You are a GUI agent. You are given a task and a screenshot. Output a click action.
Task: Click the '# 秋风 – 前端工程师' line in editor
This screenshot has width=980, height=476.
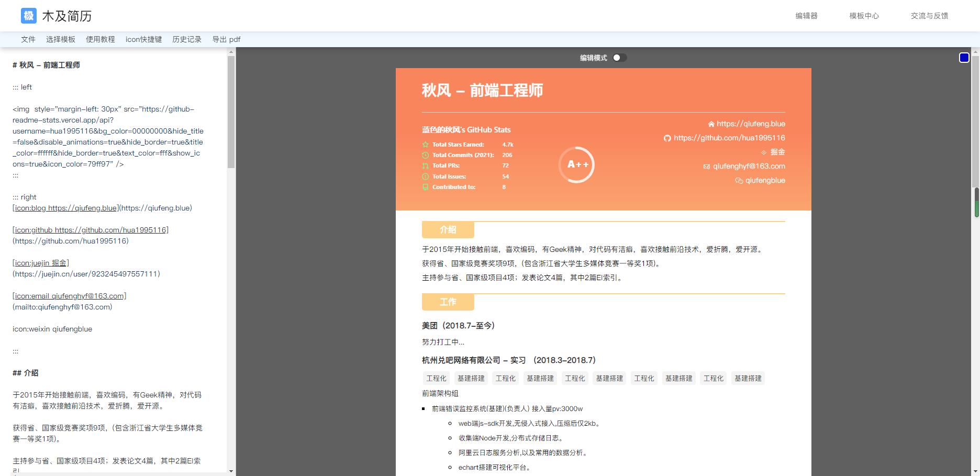tap(46, 65)
